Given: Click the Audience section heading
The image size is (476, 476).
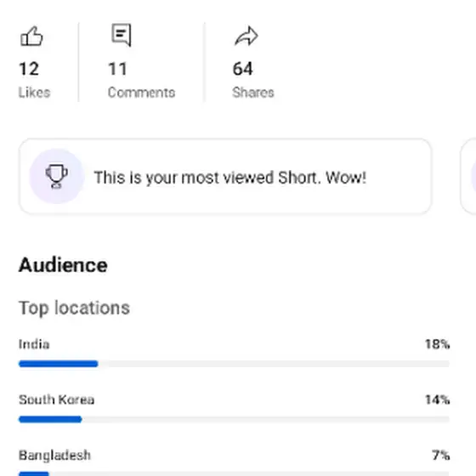Looking at the screenshot, I should [63, 265].
